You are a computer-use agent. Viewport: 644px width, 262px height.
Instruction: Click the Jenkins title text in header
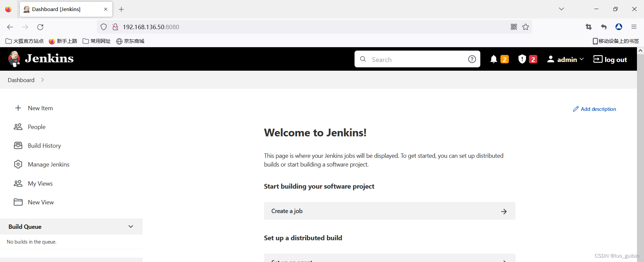point(49,59)
